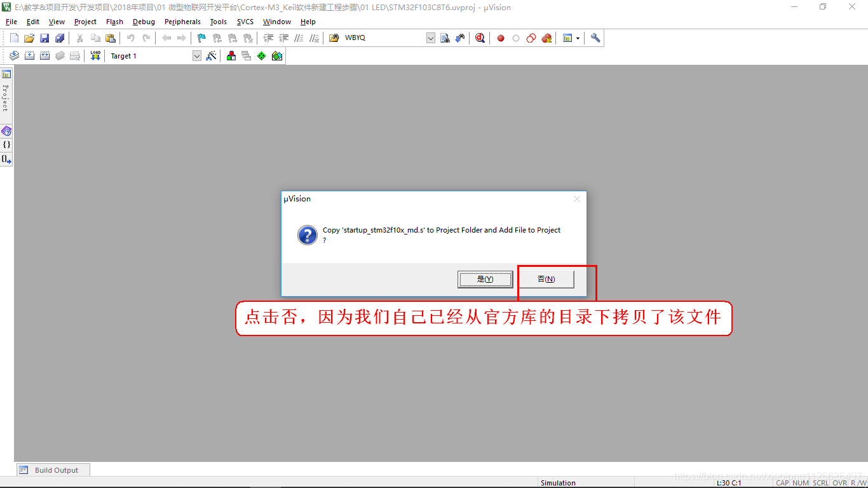Start/Stop Debug Session magnifier icon

click(x=480, y=38)
